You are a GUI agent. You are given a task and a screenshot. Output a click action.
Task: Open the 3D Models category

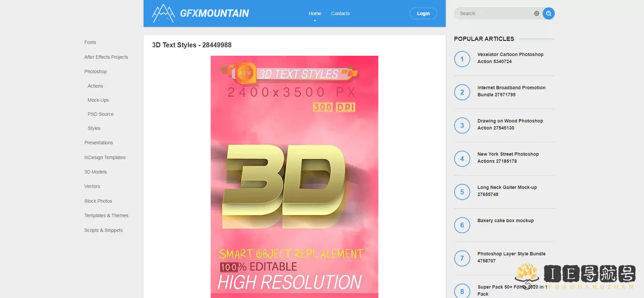click(96, 172)
